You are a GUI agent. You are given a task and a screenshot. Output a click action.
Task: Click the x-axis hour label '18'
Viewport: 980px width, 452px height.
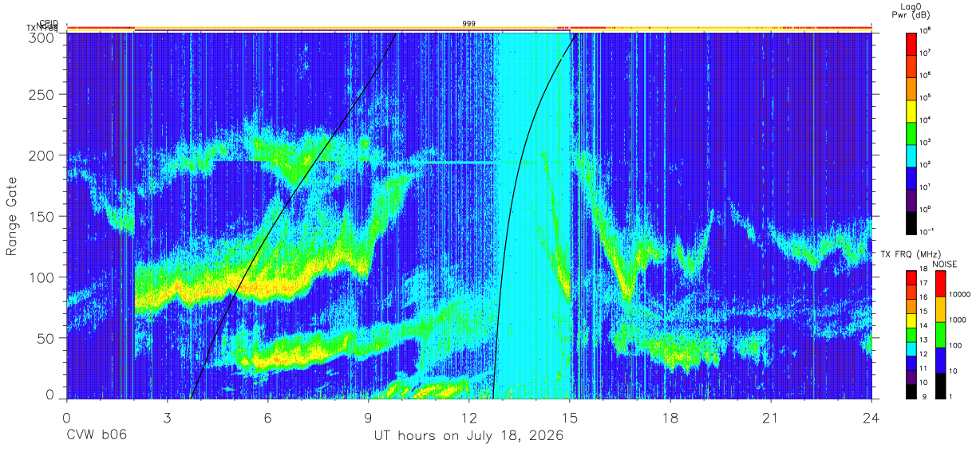click(670, 417)
